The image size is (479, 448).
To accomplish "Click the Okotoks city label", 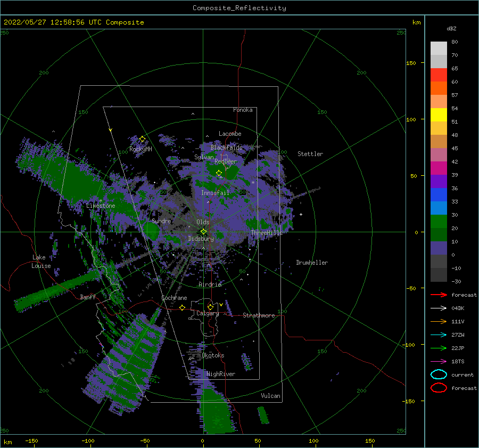I will coord(213,355).
